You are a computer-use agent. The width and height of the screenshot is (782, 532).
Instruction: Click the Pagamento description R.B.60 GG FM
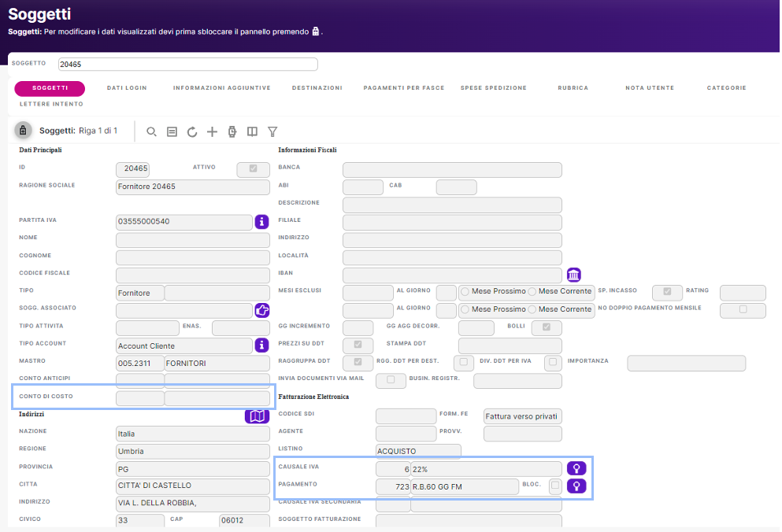point(465,486)
